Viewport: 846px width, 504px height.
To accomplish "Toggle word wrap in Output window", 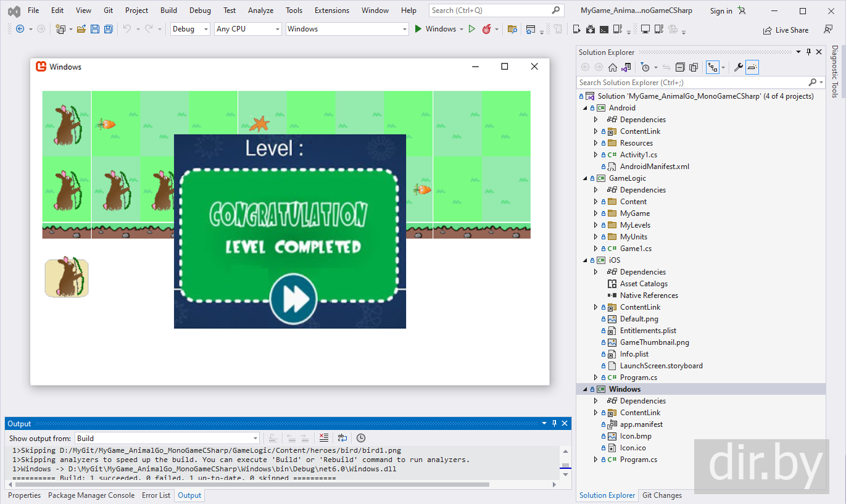I will tap(342, 438).
